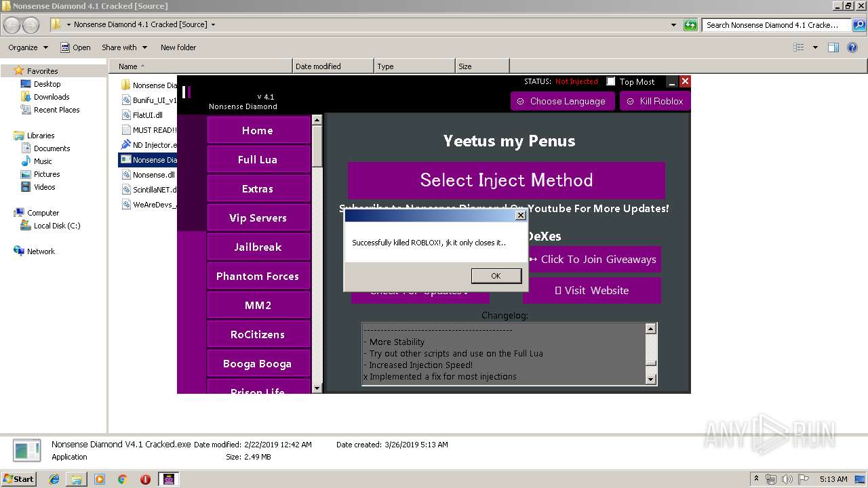This screenshot has width=868, height=488.
Task: Click New folder in Explorer toolbar
Action: click(x=178, y=47)
